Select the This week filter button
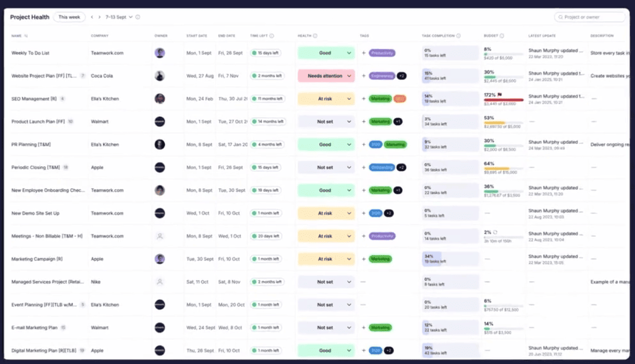This screenshot has width=635, height=364. (69, 17)
